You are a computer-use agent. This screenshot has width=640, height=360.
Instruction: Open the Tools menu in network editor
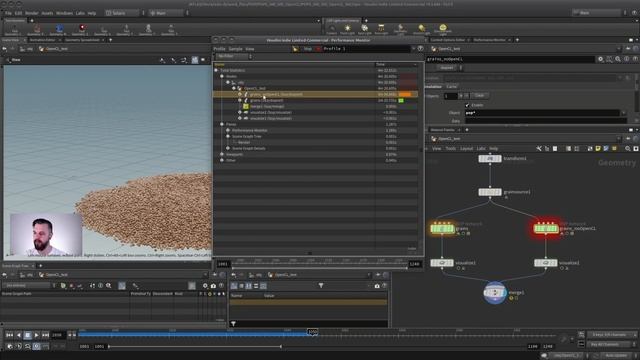point(451,149)
